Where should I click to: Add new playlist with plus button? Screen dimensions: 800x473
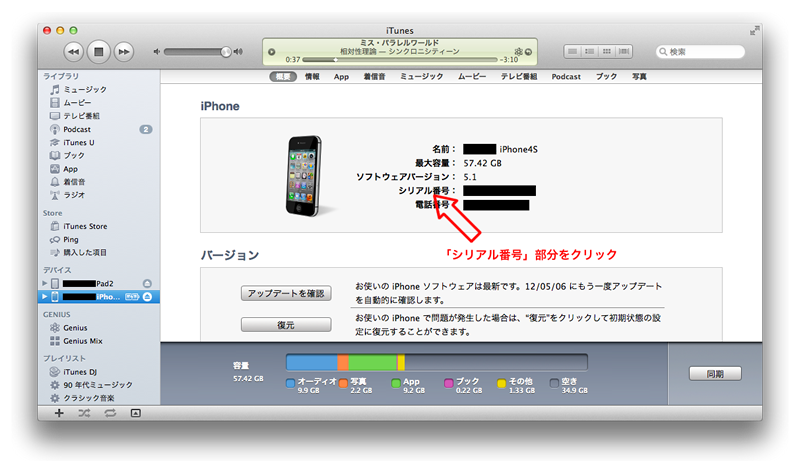[59, 413]
